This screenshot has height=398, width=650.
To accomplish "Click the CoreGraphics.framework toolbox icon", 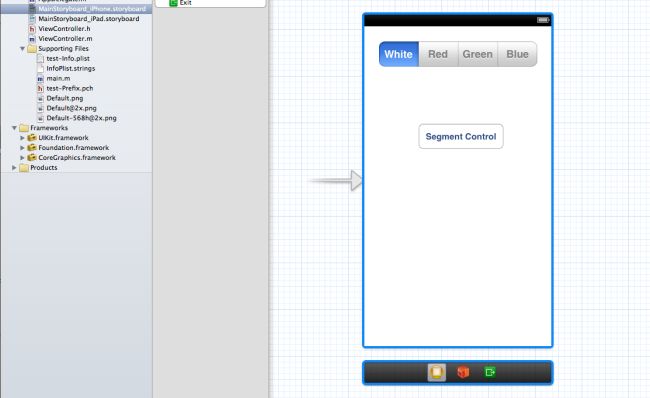I will click(32, 158).
